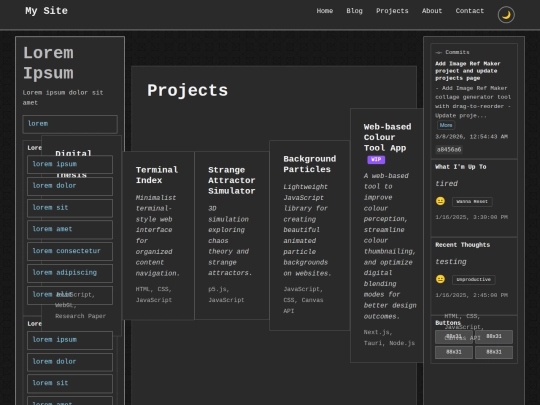
Task: Click the status text 'tired'
Action: (446, 184)
